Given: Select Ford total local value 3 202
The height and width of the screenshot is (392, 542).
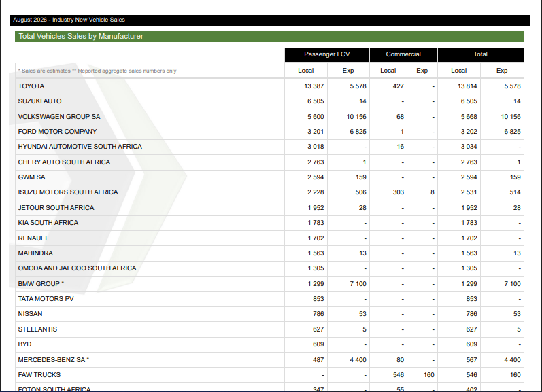Looking at the screenshot, I should tap(469, 132).
